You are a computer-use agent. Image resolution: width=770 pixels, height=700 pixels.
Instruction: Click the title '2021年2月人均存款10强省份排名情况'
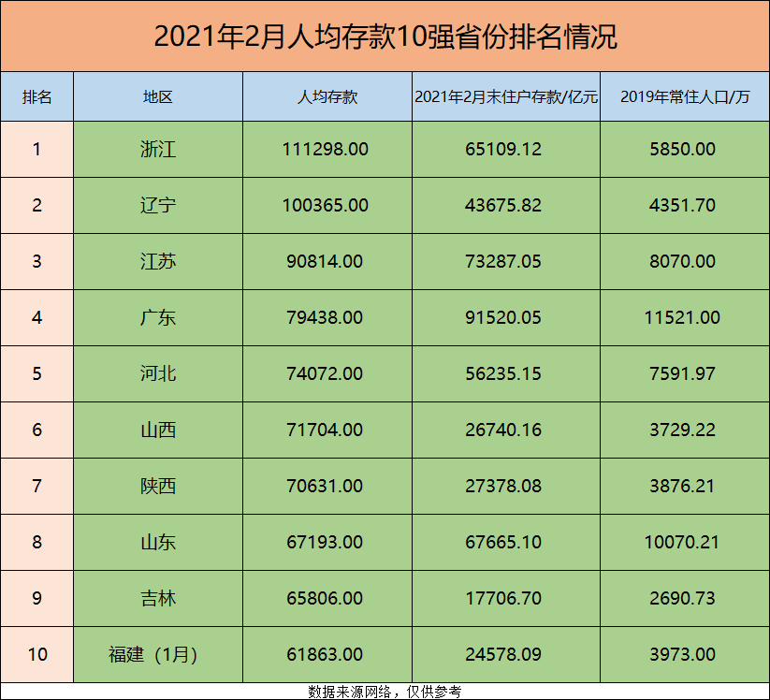point(385,36)
